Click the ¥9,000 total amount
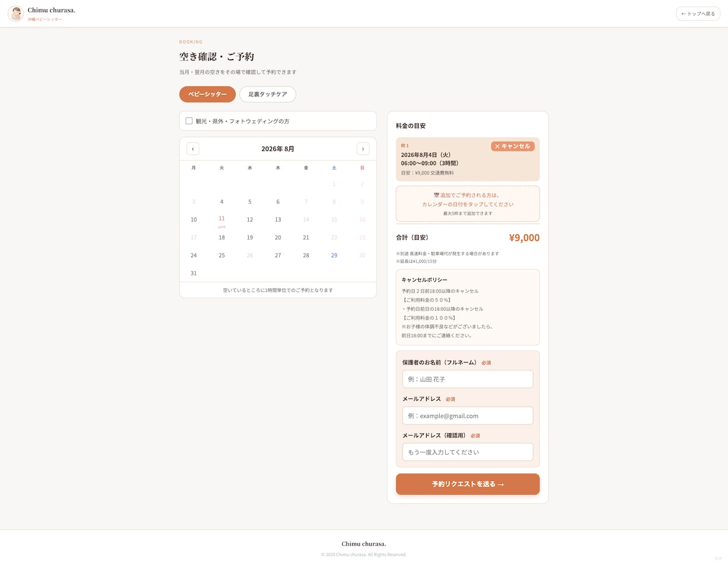The image size is (728, 567). (x=524, y=238)
